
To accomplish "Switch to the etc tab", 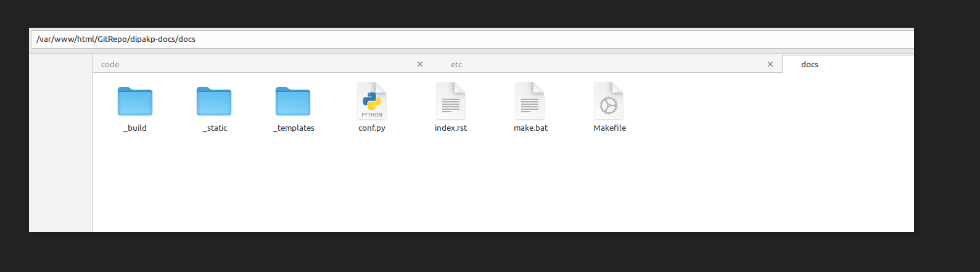I will click(607, 64).
